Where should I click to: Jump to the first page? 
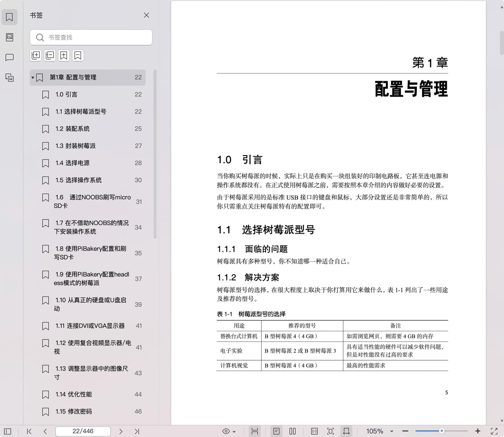tap(29, 431)
